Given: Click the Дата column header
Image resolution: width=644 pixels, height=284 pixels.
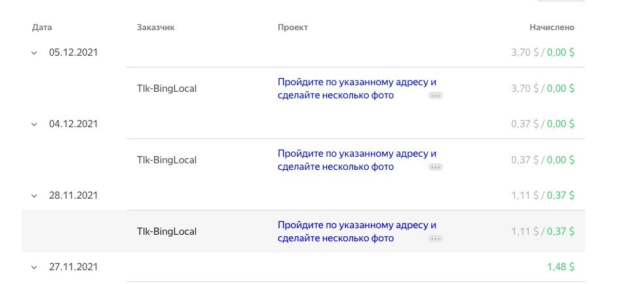Looking at the screenshot, I should 42,28.
